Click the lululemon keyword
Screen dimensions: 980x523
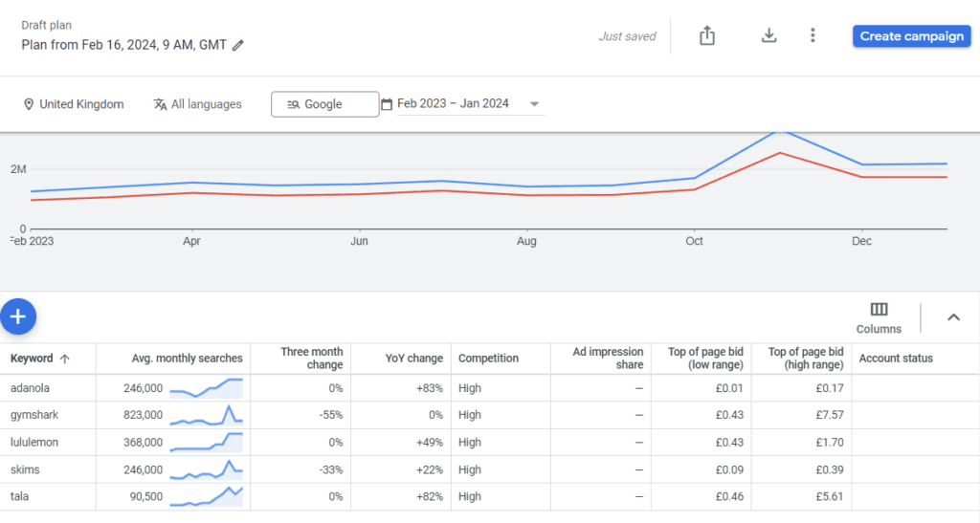35,443
